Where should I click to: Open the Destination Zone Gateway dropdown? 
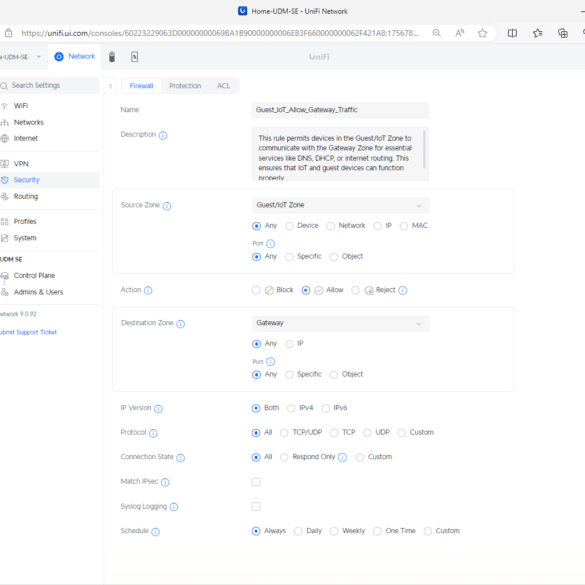[341, 323]
